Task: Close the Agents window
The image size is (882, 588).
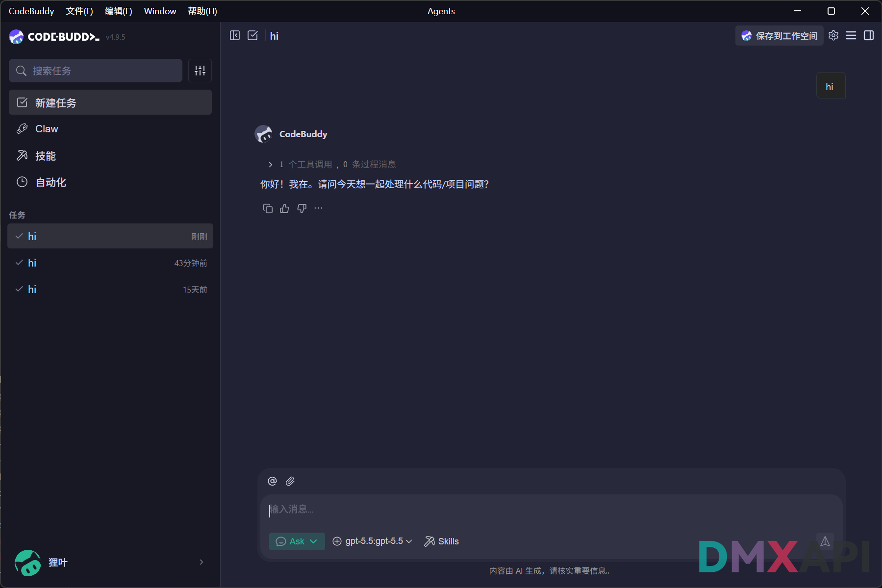Action: click(865, 11)
